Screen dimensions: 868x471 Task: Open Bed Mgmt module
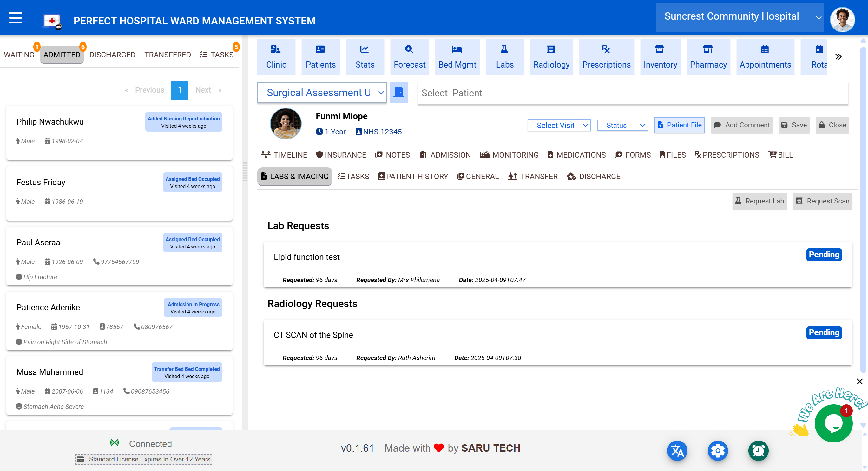(x=457, y=57)
